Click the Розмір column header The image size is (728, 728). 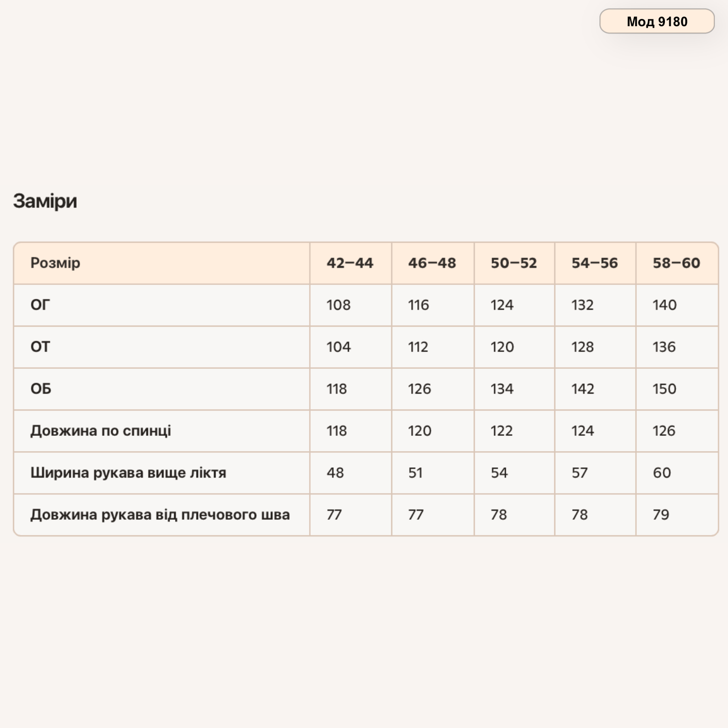(55, 263)
